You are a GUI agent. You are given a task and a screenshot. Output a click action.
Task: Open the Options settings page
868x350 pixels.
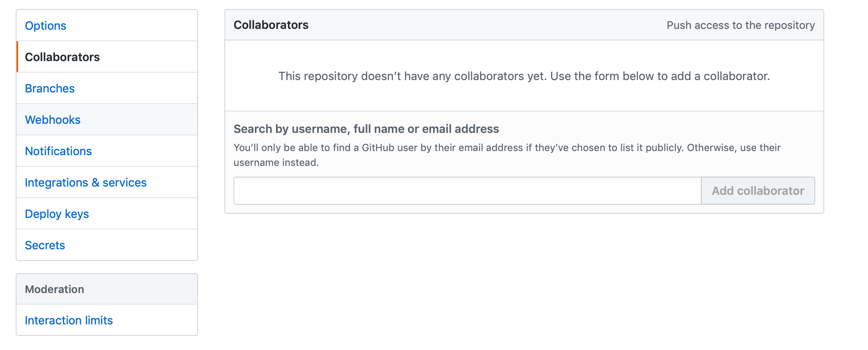coord(45,26)
